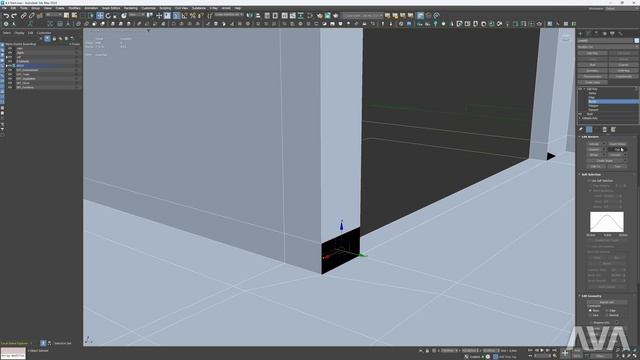Open the Modify tab in command panel
640x360 pixels.
click(588, 33)
